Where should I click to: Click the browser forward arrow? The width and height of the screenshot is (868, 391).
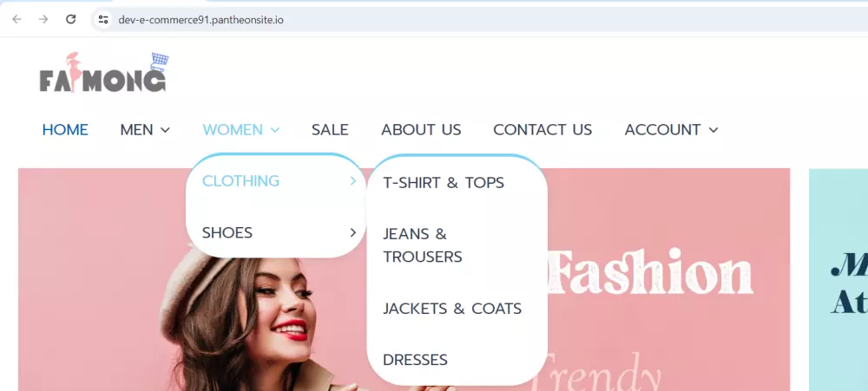[x=43, y=19]
